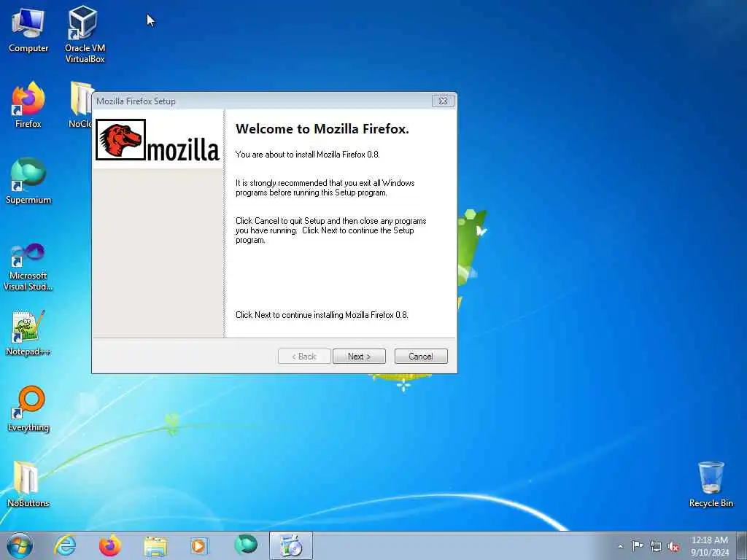Open the Windows Start menu

point(20,545)
